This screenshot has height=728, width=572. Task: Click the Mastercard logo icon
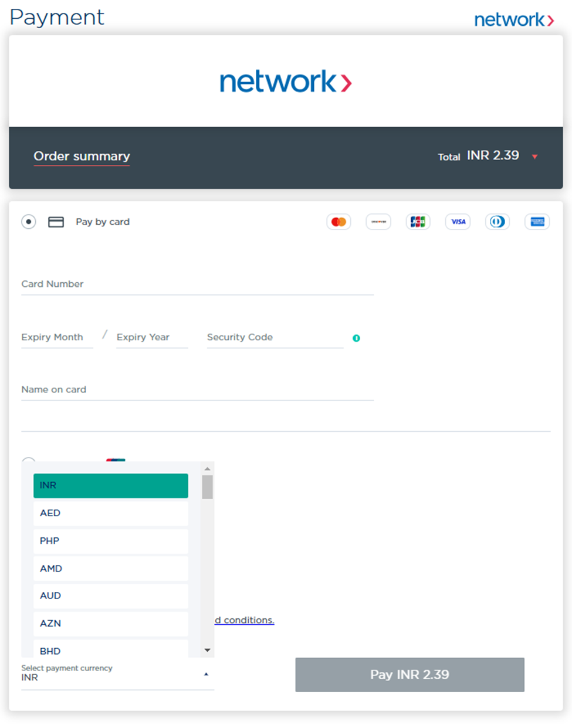(x=339, y=222)
